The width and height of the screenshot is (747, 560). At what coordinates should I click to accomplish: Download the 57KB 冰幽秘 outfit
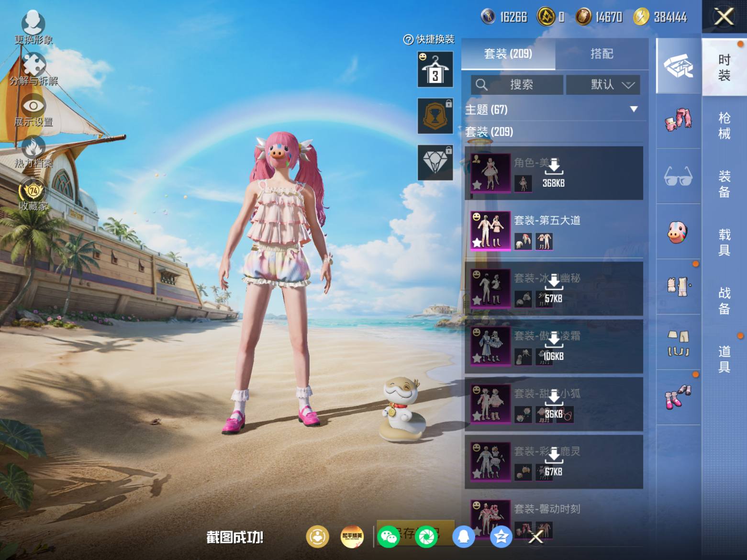(554, 289)
